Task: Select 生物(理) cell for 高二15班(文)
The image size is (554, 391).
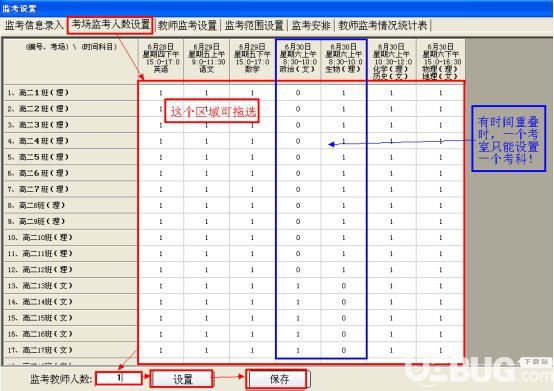Action: pos(344,318)
